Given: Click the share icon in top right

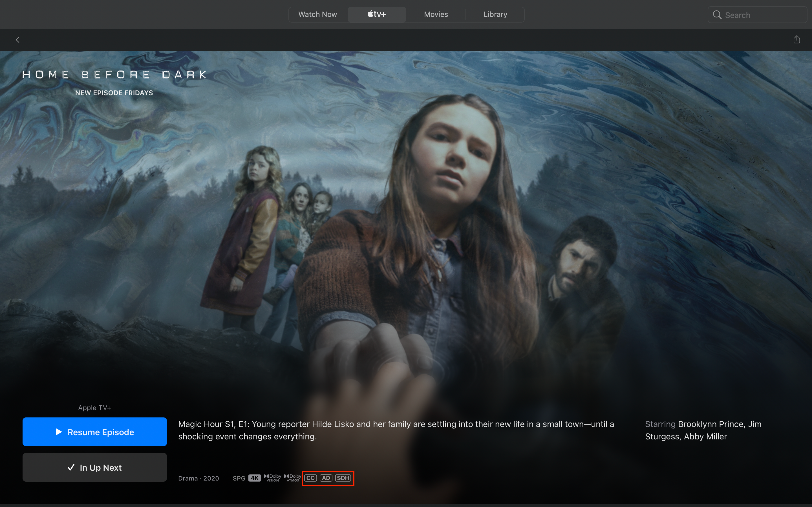Looking at the screenshot, I should [x=796, y=40].
